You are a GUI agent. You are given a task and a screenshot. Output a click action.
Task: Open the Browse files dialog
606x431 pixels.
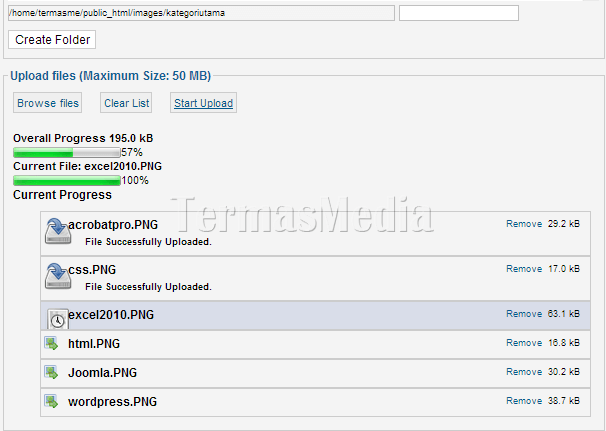point(48,103)
